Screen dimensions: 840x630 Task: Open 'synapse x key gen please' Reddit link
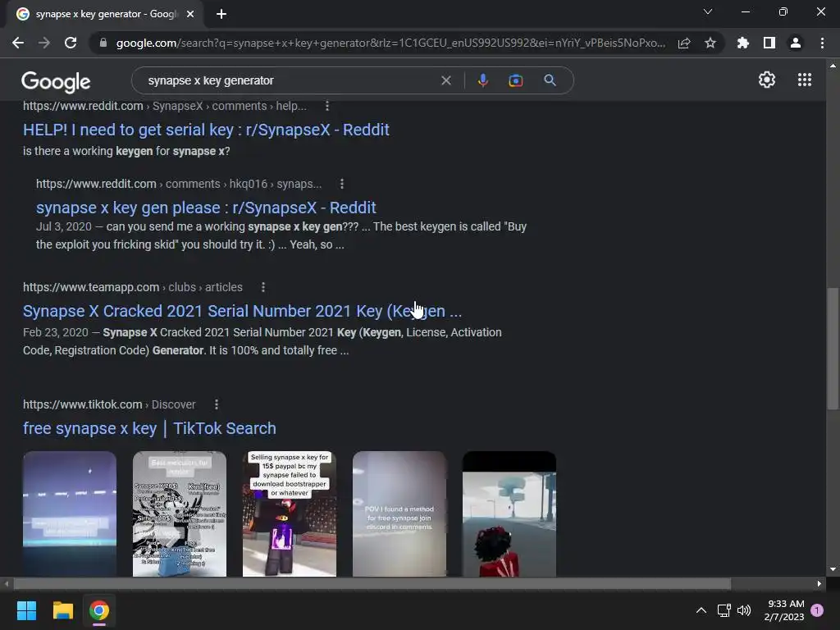(206, 208)
